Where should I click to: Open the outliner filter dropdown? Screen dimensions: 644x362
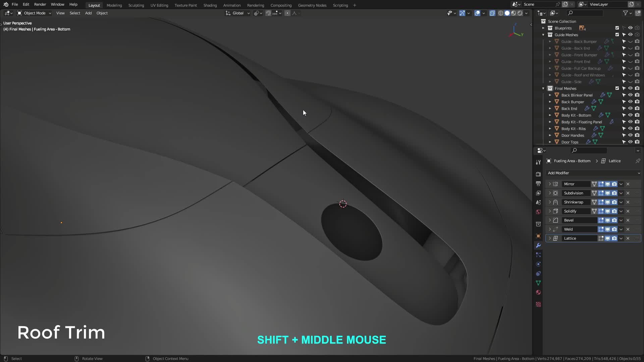click(x=627, y=13)
